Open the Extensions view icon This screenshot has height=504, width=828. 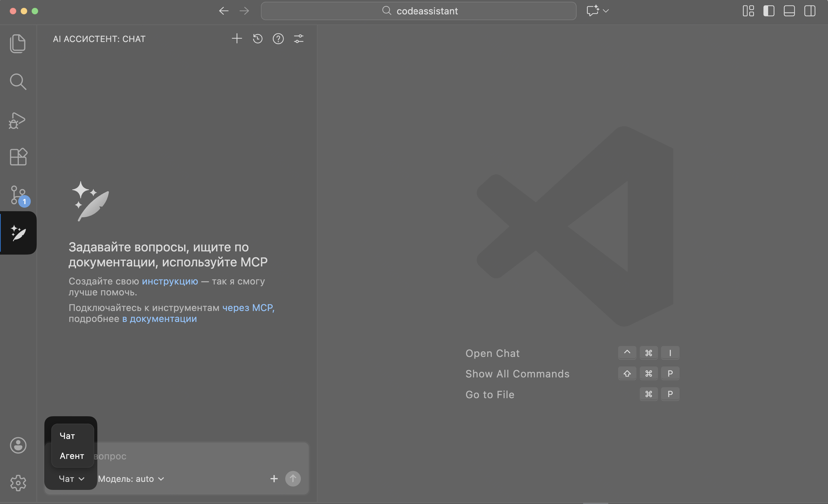18,157
